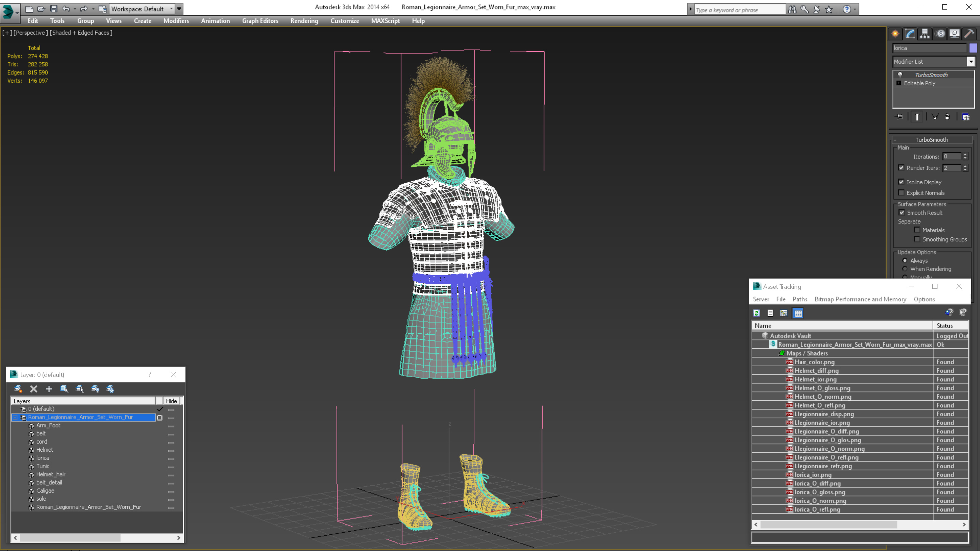Open the Modifier List dropdown
This screenshot has width=980, height=551.
coord(970,62)
